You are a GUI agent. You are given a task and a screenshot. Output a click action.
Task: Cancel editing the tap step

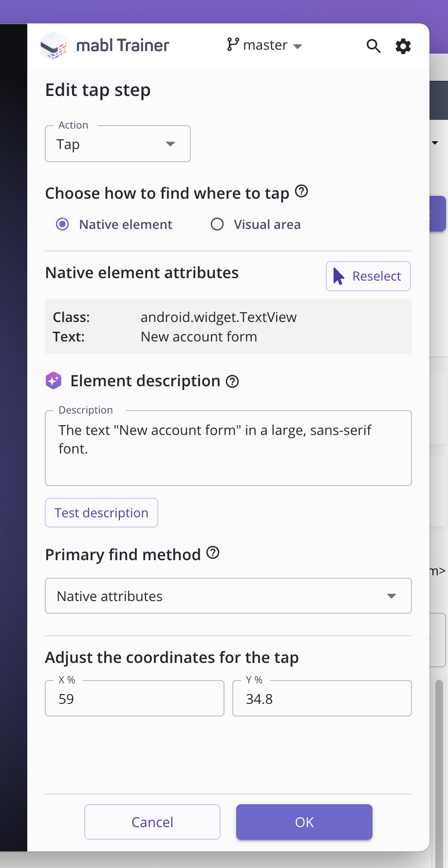point(152,822)
